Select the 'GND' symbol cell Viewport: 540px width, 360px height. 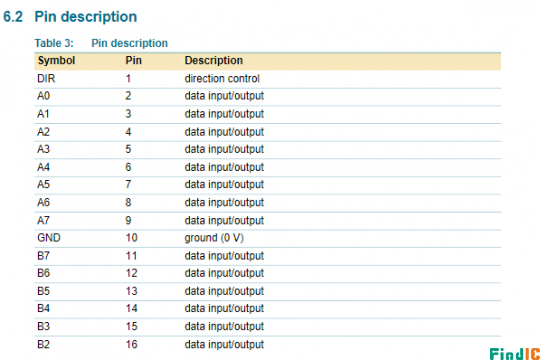coord(49,238)
